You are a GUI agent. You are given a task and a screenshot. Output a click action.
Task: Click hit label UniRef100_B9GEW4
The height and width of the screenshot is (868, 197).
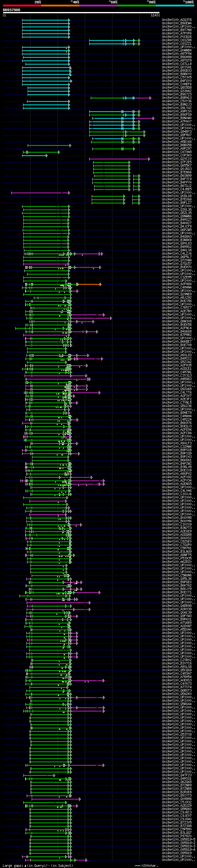tap(177, 23)
